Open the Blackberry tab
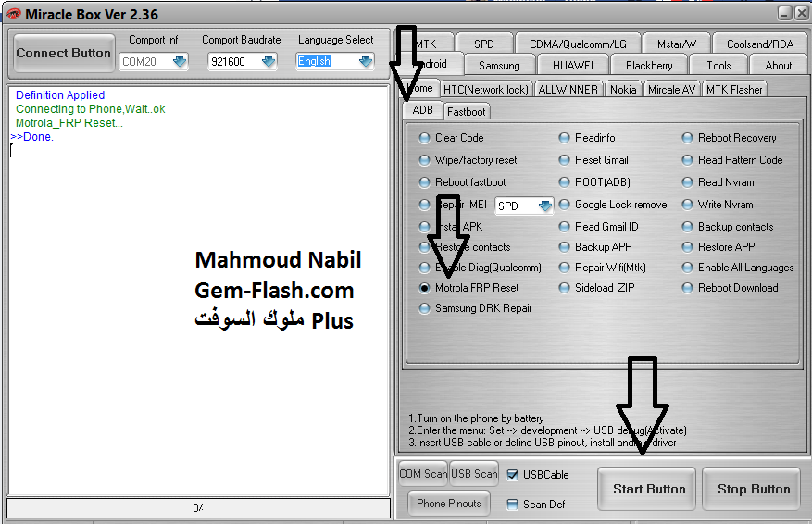The image size is (812, 524). pos(649,65)
